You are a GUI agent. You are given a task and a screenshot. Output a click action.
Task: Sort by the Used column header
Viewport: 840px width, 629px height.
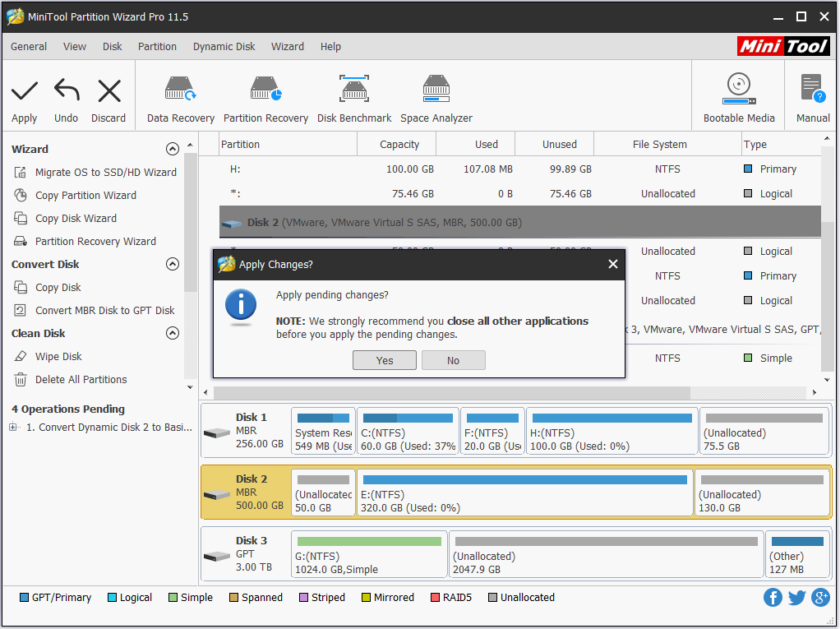[476, 145]
